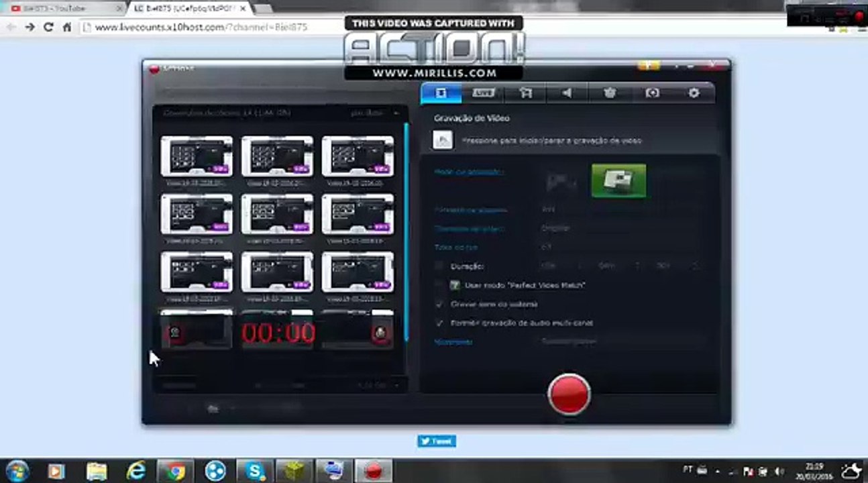
Task: Switch to the LIVE streaming tab
Action: coord(483,93)
